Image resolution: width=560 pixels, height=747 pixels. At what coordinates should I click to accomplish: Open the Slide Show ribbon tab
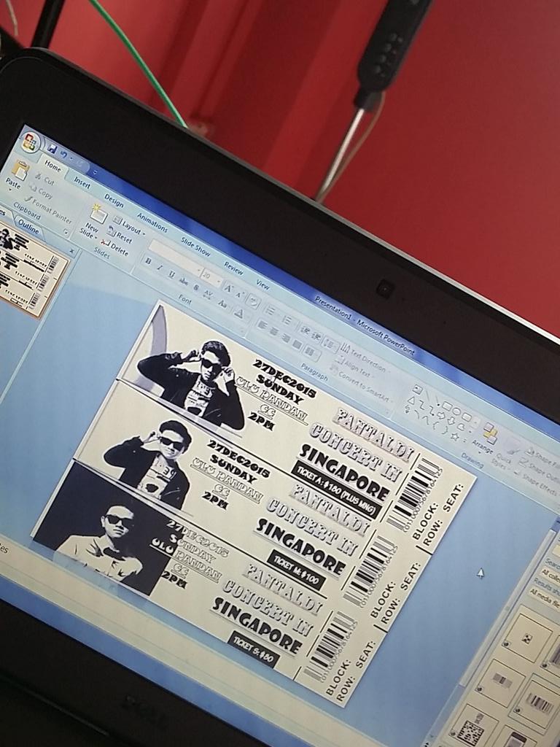pyautogui.click(x=195, y=247)
